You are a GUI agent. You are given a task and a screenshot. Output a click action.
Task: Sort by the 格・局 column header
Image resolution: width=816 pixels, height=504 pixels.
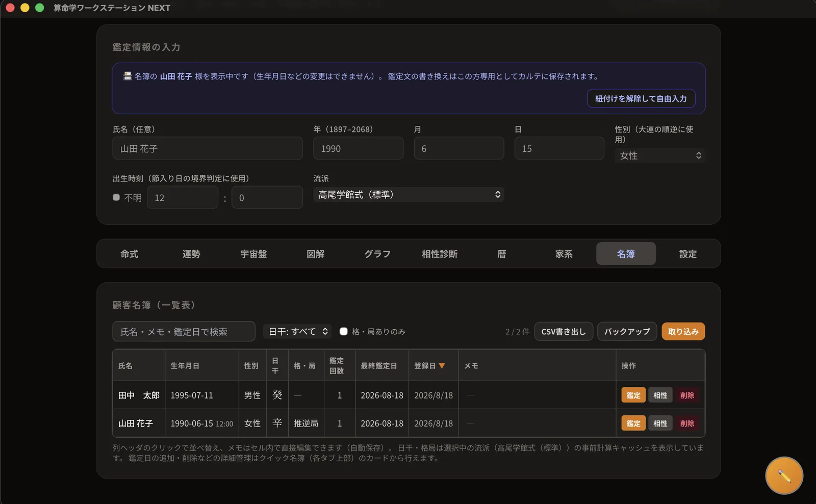point(306,365)
